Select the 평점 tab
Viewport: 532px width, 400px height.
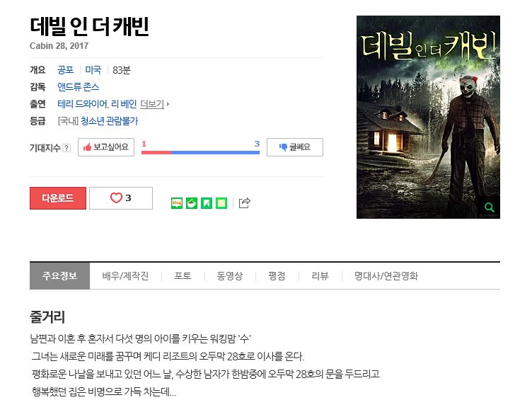[277, 275]
